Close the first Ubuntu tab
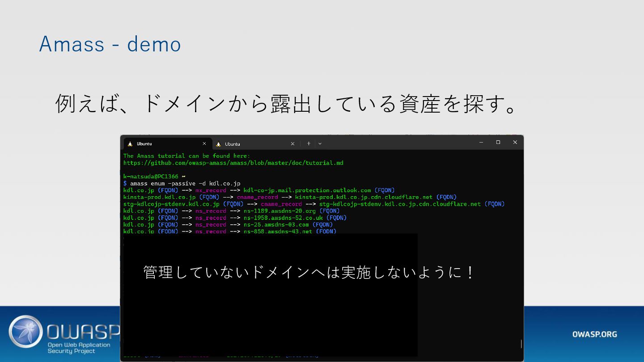 coord(204,143)
